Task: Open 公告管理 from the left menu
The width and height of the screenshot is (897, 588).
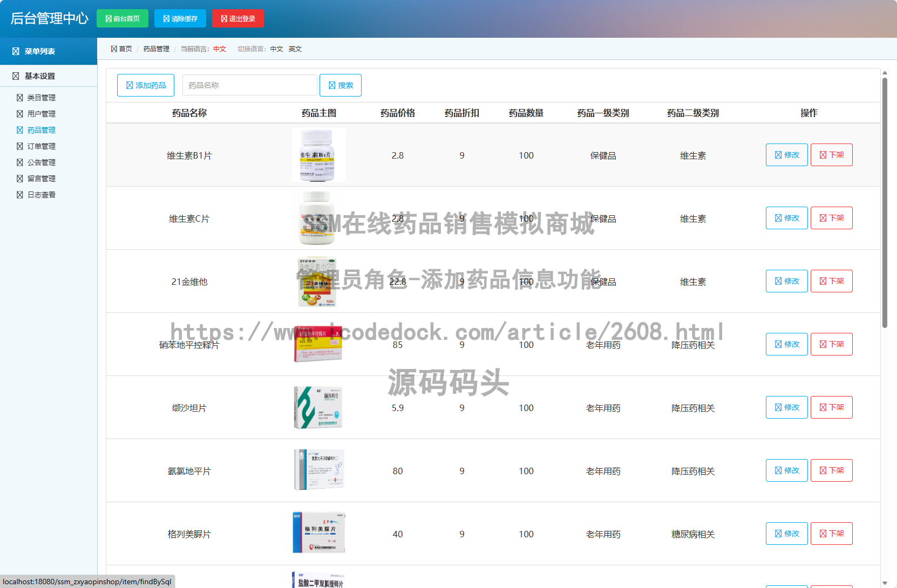Action: [40, 162]
